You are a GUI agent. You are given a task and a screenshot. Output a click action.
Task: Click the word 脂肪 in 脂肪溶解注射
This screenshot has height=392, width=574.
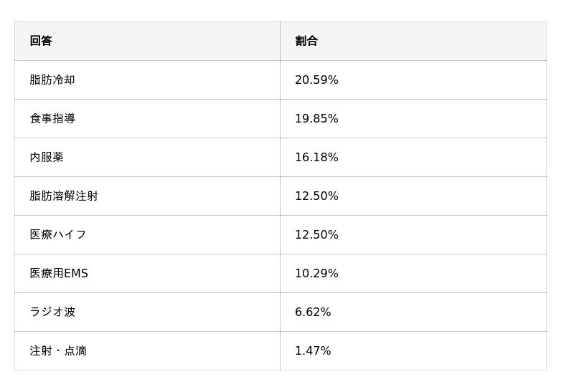click(41, 196)
